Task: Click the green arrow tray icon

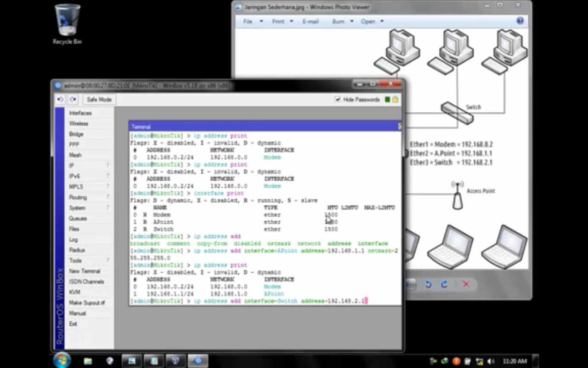Action: coord(445,361)
